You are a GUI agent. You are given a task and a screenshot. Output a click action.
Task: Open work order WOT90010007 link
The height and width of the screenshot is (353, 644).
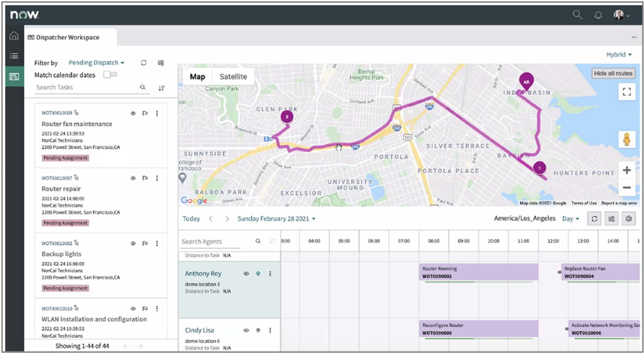(x=57, y=178)
